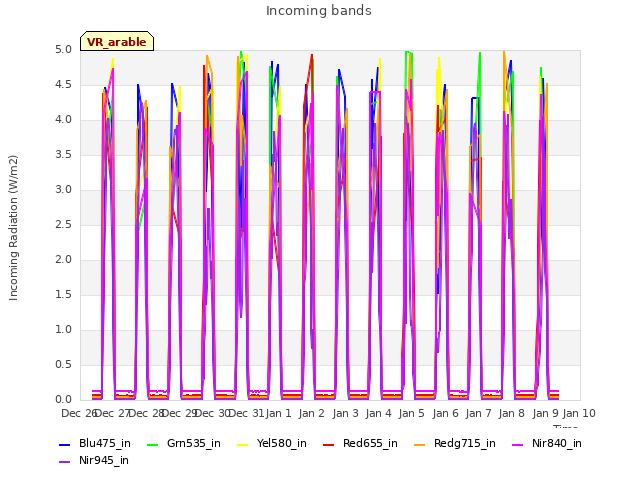The width and height of the screenshot is (640, 480).
Task: Click the Jan 1 x-axis tick label
Action: (x=279, y=413)
